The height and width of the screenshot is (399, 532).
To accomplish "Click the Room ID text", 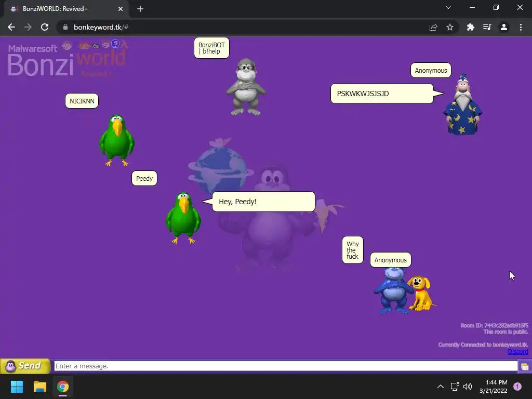I will click(495, 325).
